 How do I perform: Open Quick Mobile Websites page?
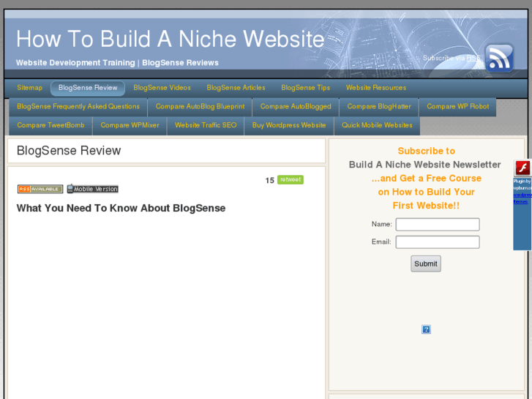pyautogui.click(x=377, y=125)
